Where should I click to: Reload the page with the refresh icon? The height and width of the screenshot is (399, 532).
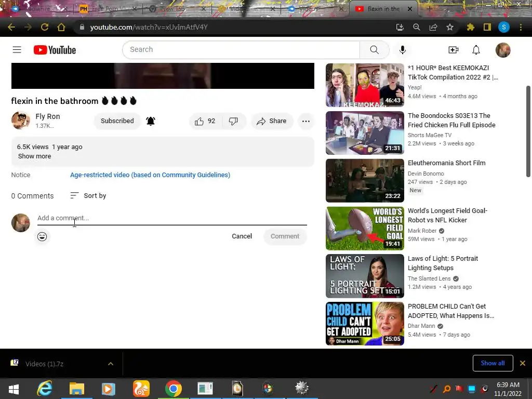tap(45, 27)
